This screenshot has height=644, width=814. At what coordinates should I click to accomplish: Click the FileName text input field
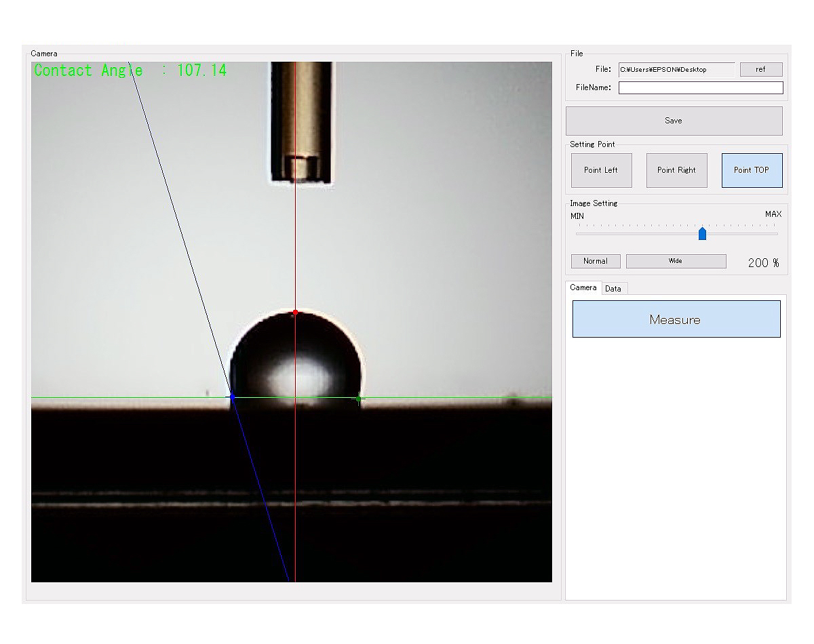(700, 87)
